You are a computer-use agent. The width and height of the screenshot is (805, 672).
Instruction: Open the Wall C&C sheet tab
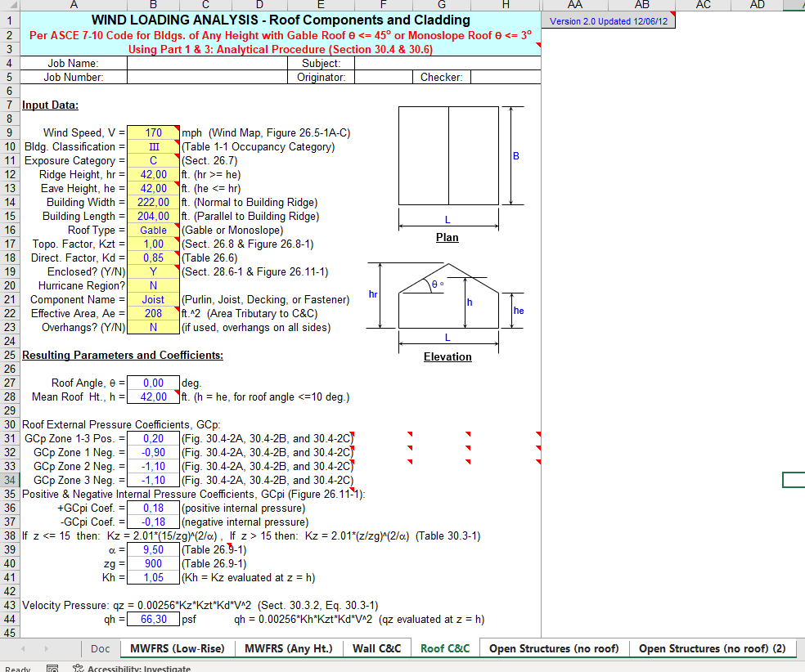click(376, 648)
